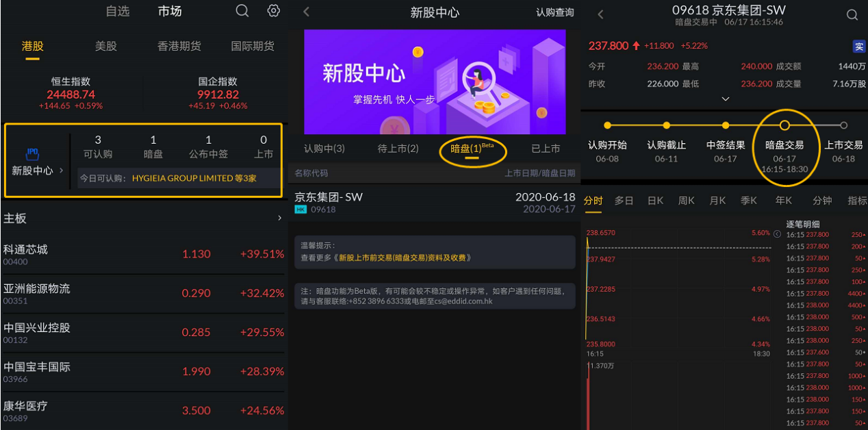Open 亚洲能源物流 00351 stock row
Viewport: 868px width, 430px height.
(x=143, y=294)
